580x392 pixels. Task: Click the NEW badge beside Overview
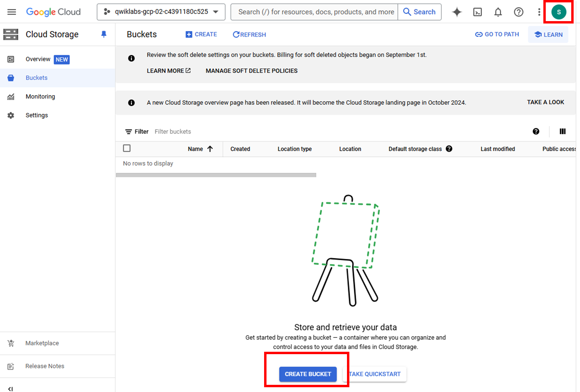coord(62,59)
